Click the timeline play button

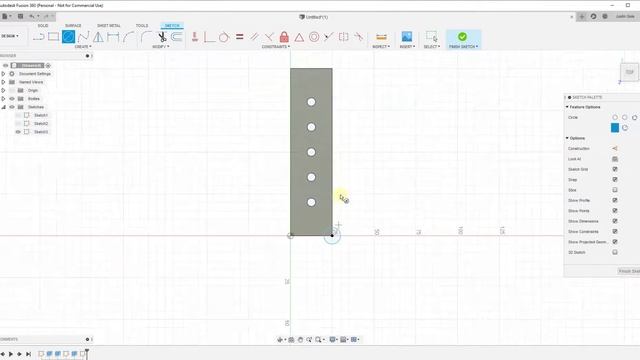tap(11, 354)
